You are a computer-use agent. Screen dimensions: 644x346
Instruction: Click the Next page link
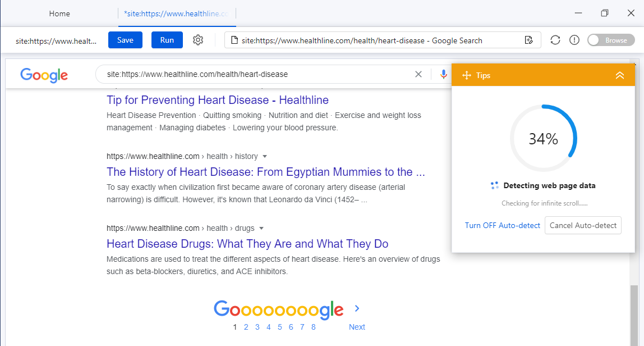click(x=357, y=327)
